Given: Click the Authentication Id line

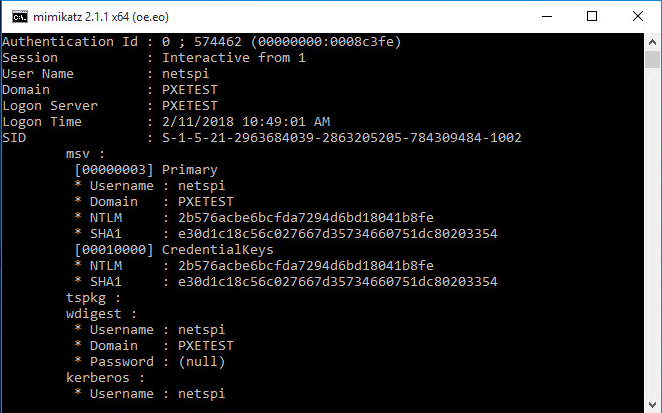Looking at the screenshot, I should [201, 42].
